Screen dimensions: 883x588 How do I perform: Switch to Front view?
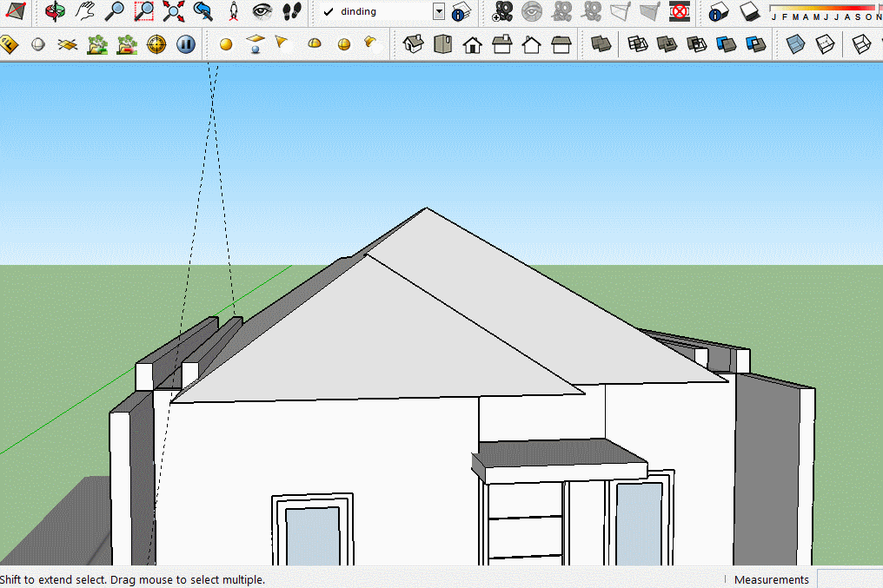tap(472, 44)
